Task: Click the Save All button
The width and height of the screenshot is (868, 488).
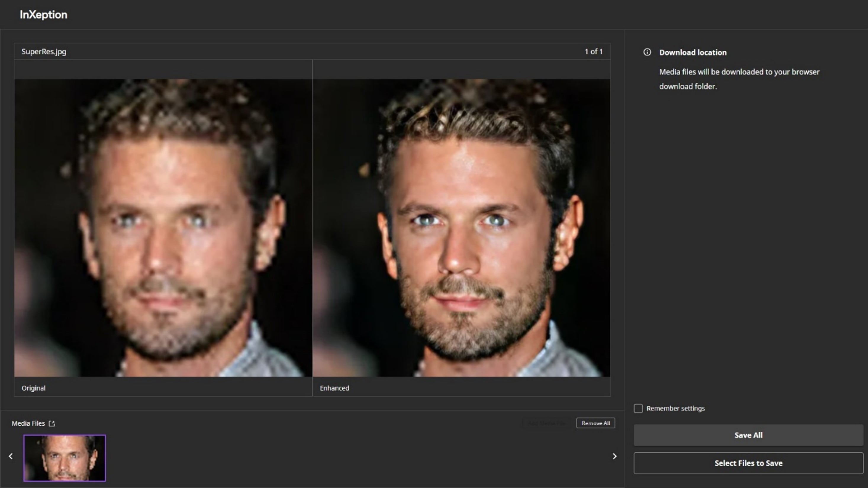Action: click(x=748, y=435)
